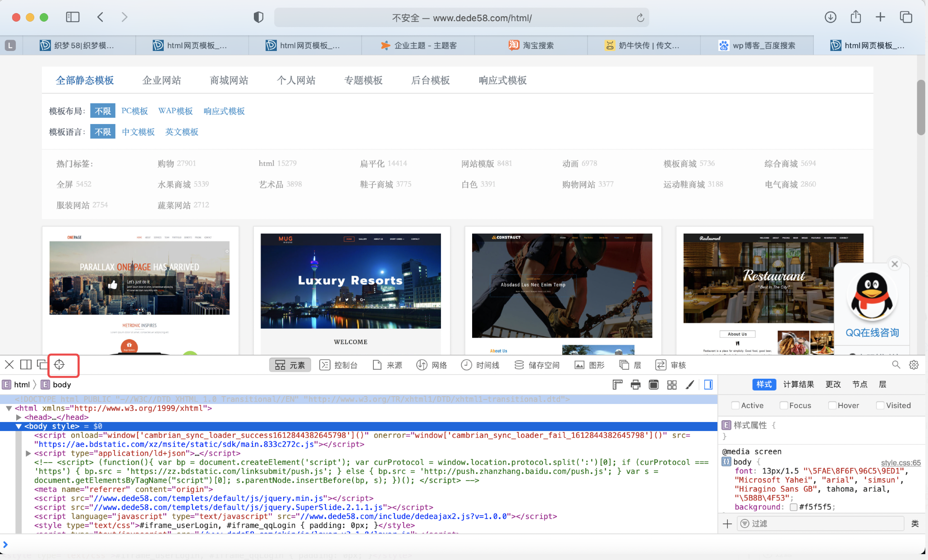Open the 网络 network tab
The image size is (928, 560).
click(x=432, y=365)
